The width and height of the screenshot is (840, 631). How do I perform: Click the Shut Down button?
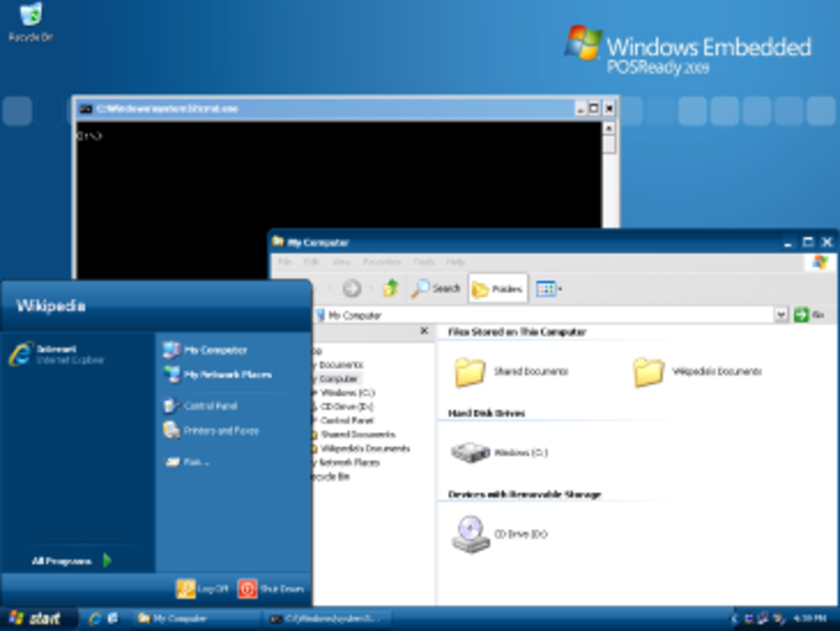(271, 589)
